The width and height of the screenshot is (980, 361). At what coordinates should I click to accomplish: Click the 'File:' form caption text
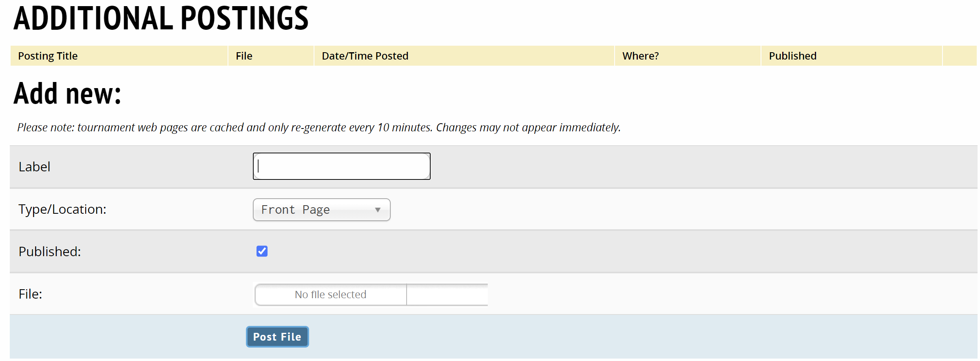pyautogui.click(x=31, y=294)
